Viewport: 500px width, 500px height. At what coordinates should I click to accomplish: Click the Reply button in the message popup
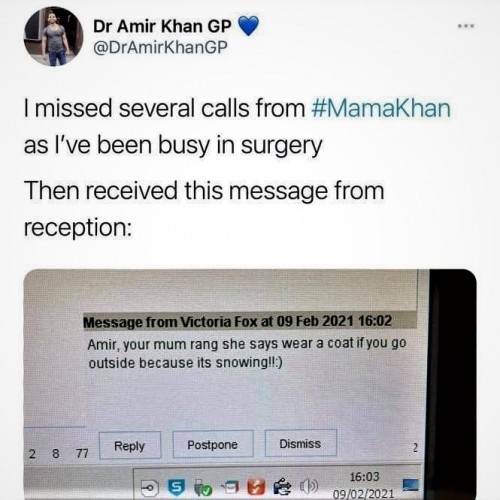pos(130,445)
